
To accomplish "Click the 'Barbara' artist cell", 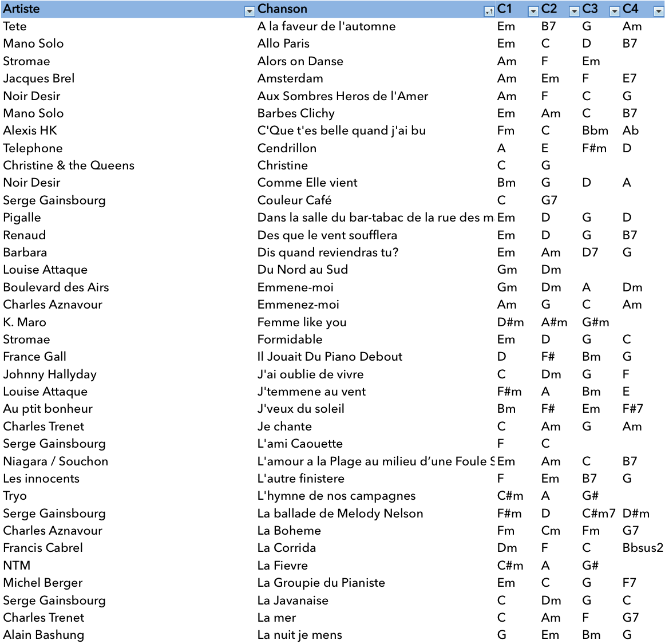I will click(25, 252).
